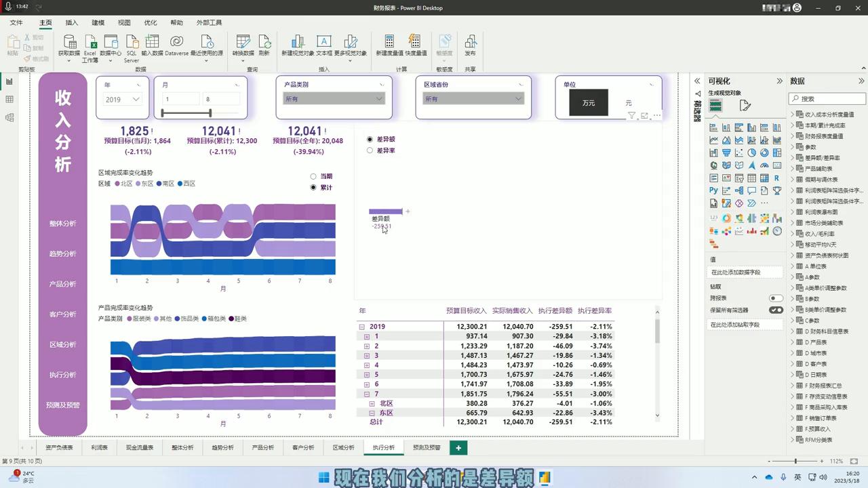Select the 差异率 radio button

(370, 150)
